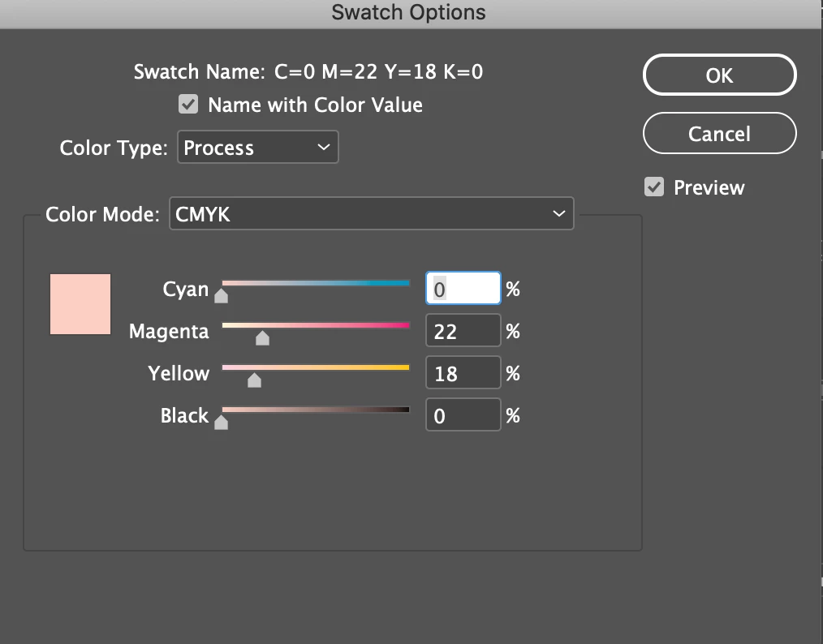Image resolution: width=823 pixels, height=644 pixels.
Task: Click the pink color preview swatch
Action: click(x=80, y=304)
